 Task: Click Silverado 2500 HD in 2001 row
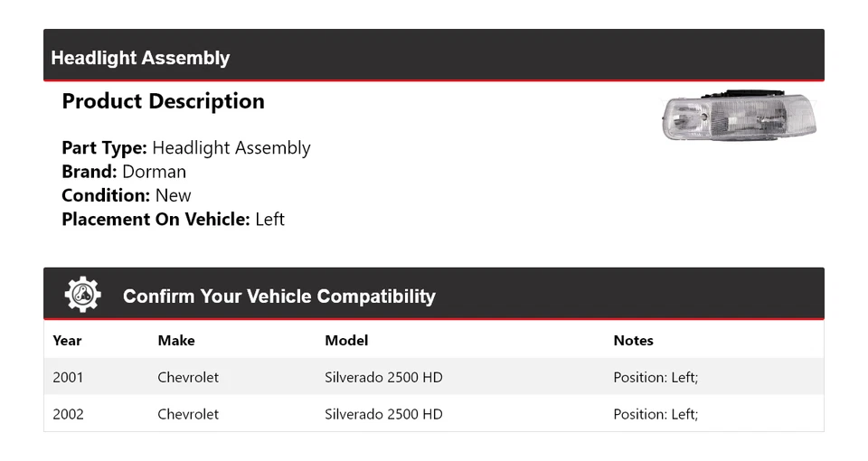pyautogui.click(x=383, y=377)
